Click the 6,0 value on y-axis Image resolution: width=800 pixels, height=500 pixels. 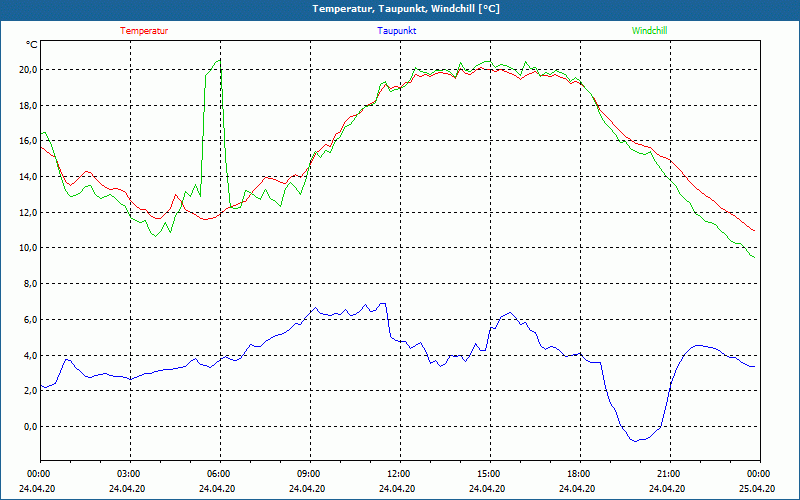[29, 320]
